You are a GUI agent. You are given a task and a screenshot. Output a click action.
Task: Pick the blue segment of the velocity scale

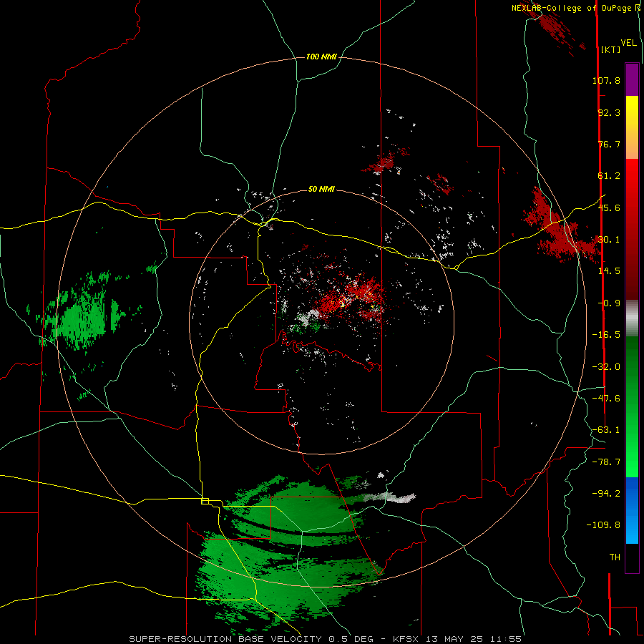[x=632, y=510]
